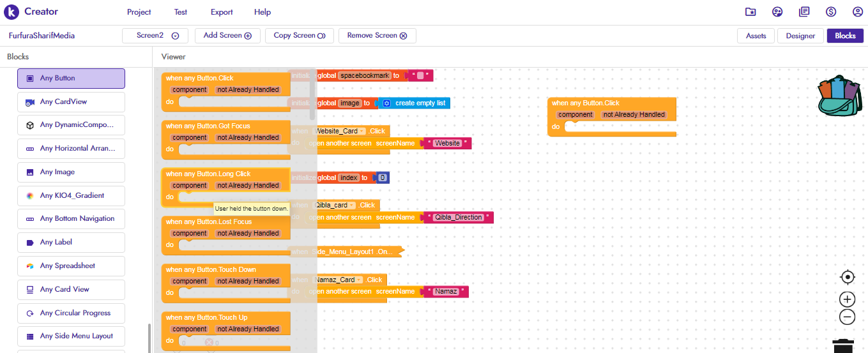Open the Website_Card component dropdown arrow
This screenshot has height=353, width=868.
click(362, 131)
